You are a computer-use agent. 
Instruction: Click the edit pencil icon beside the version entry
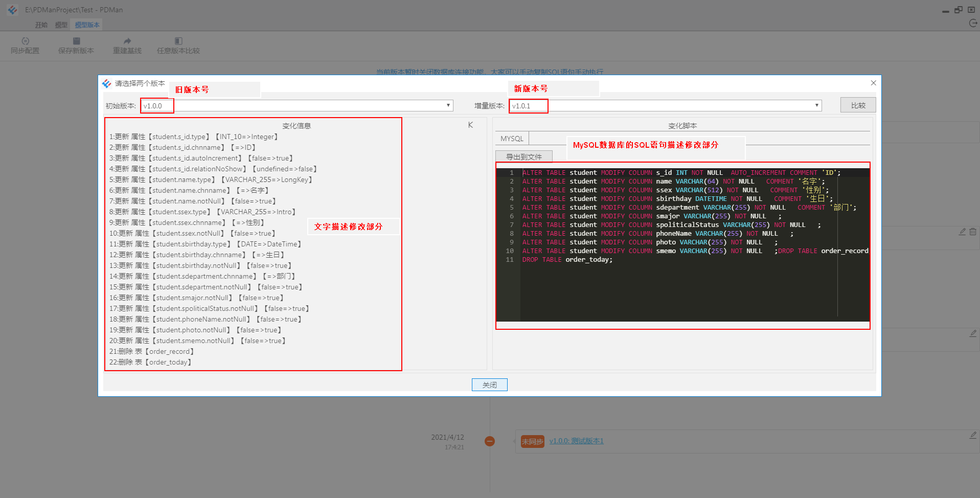pyautogui.click(x=962, y=231)
